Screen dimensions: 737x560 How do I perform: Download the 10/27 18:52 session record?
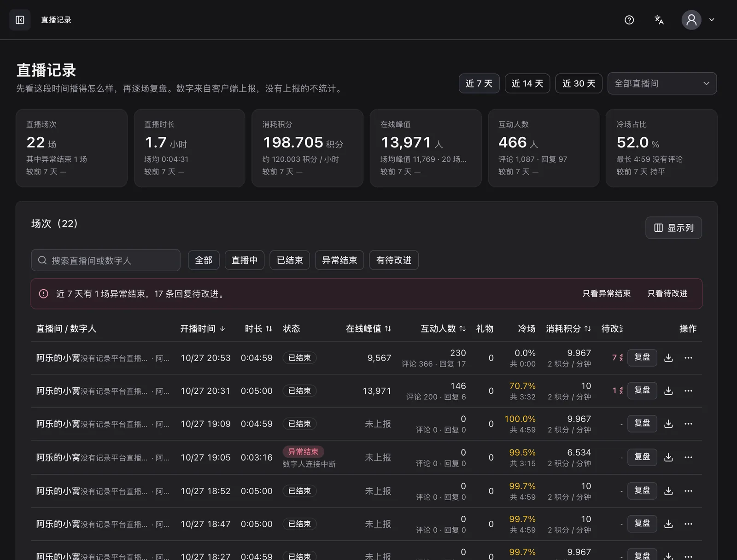[668, 491]
